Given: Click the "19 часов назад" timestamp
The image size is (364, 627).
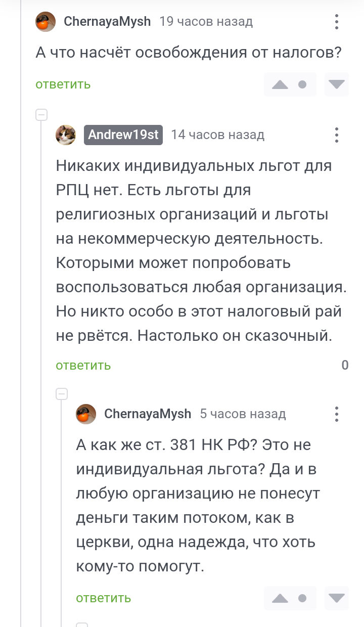Looking at the screenshot, I should [206, 22].
